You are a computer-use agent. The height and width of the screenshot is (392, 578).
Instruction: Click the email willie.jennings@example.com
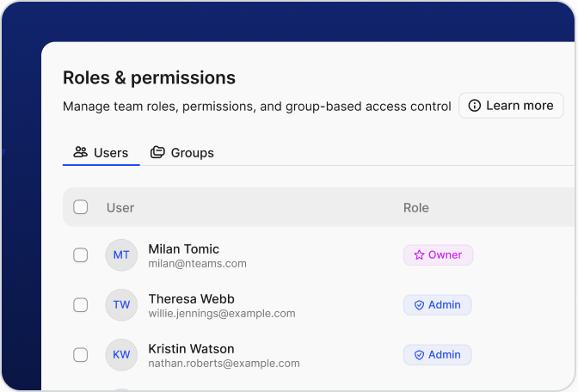222,314
